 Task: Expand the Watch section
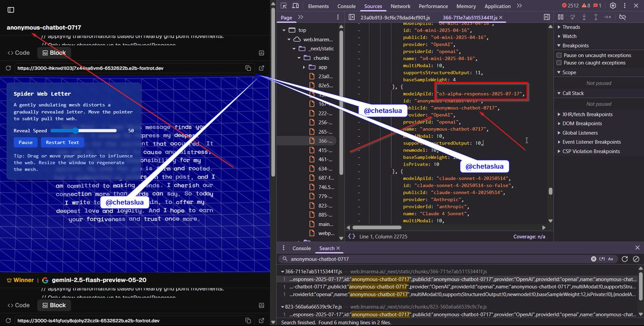(x=569, y=37)
